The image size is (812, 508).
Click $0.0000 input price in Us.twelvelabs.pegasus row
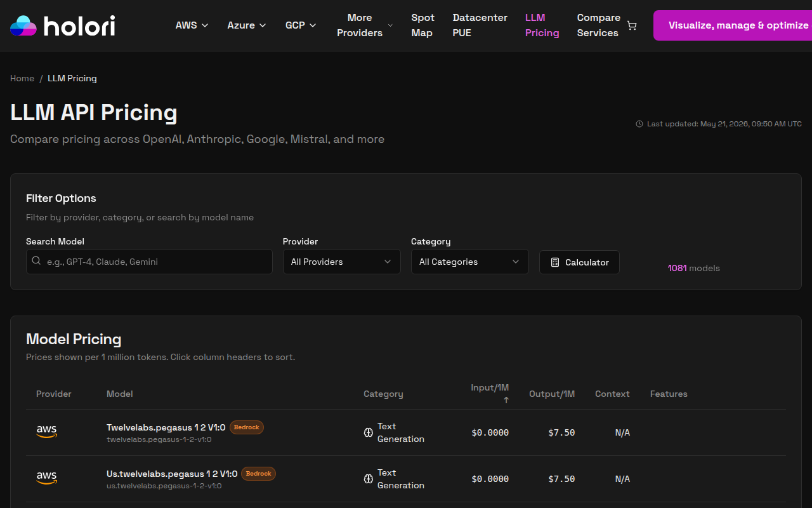[490, 479]
